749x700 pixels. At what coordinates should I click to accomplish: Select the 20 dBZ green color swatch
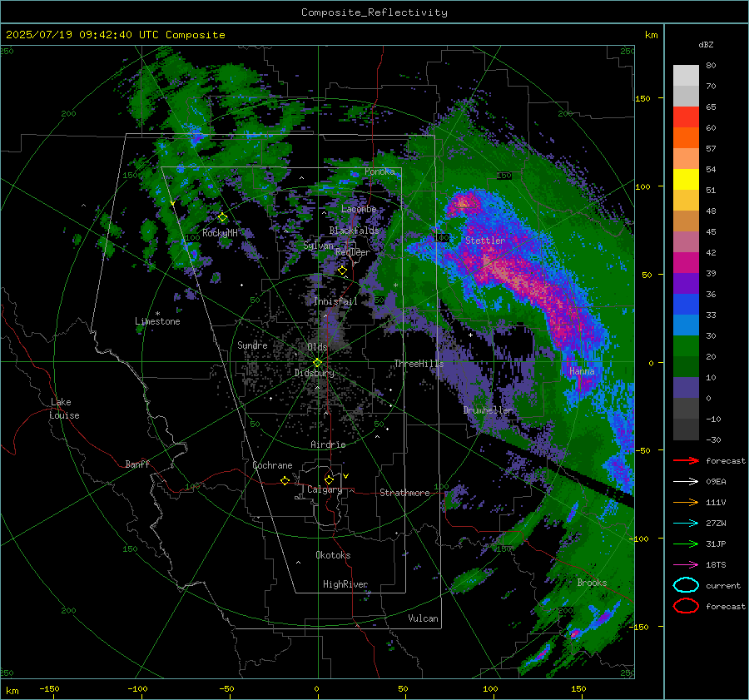686,346
